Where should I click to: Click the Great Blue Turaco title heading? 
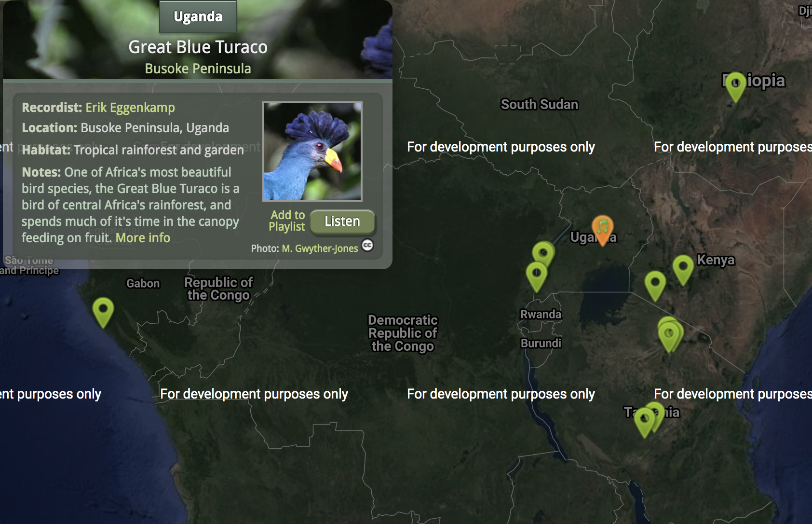[198, 47]
